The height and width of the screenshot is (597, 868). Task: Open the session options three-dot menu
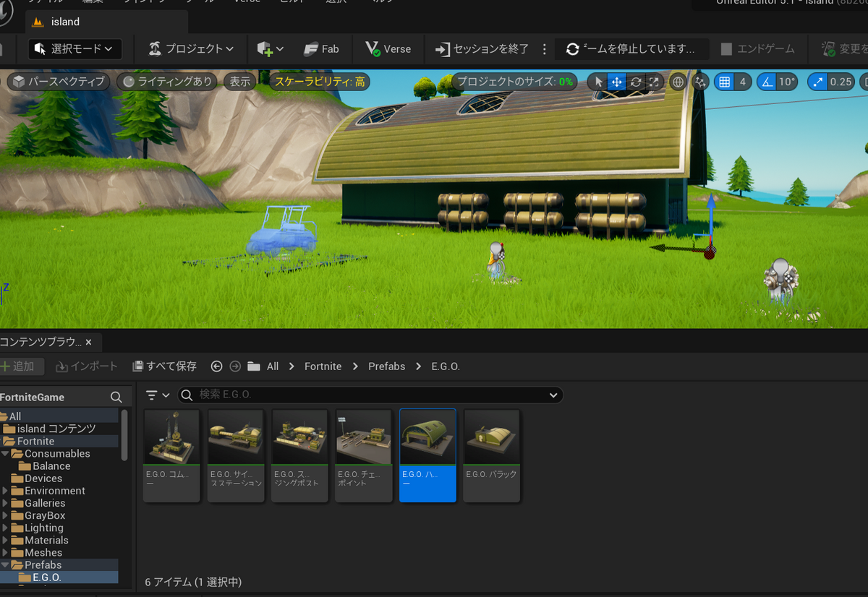click(x=545, y=49)
